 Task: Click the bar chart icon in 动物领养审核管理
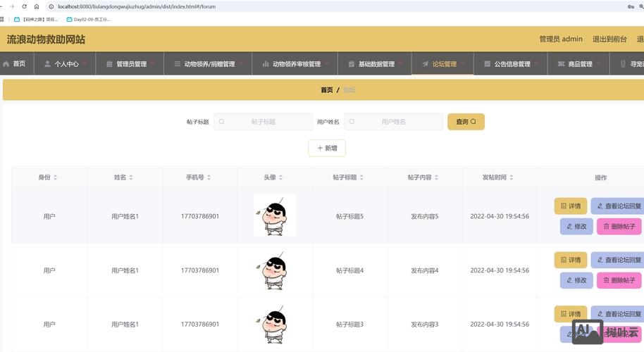coord(266,63)
